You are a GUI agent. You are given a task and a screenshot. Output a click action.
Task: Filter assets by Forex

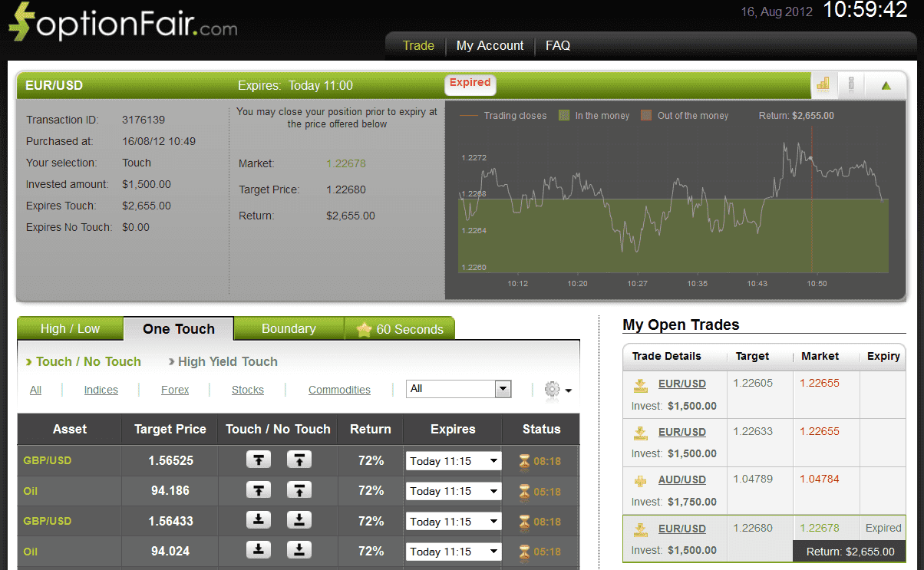click(175, 390)
